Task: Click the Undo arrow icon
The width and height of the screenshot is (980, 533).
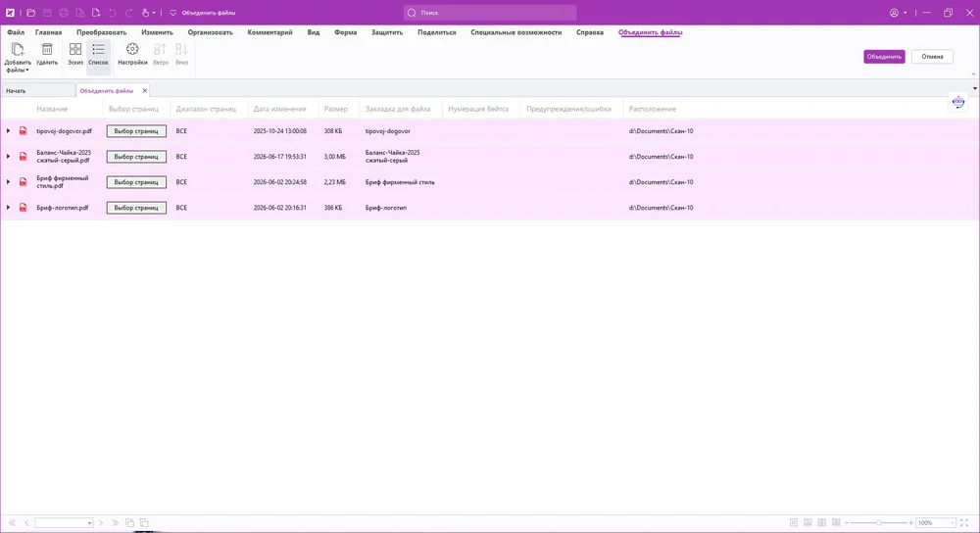Action: click(112, 13)
